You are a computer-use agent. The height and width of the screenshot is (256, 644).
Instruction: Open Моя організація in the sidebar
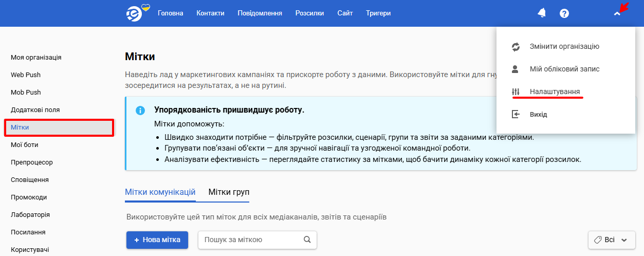click(x=36, y=57)
